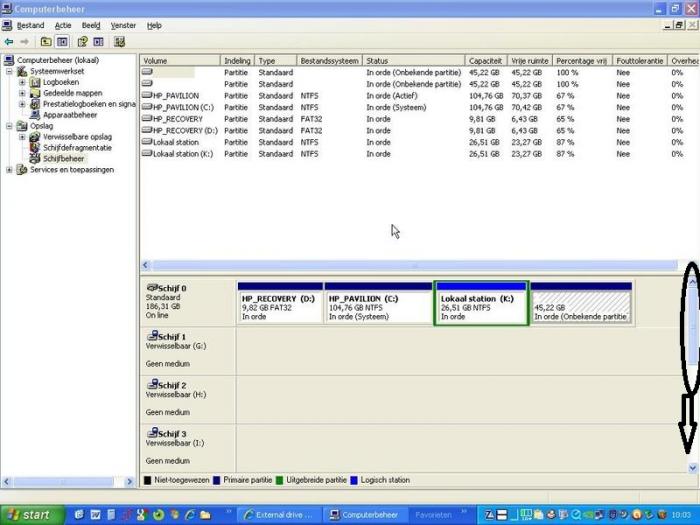Open the folder icon in quick launch
The image size is (700, 525).
click(x=205, y=514)
